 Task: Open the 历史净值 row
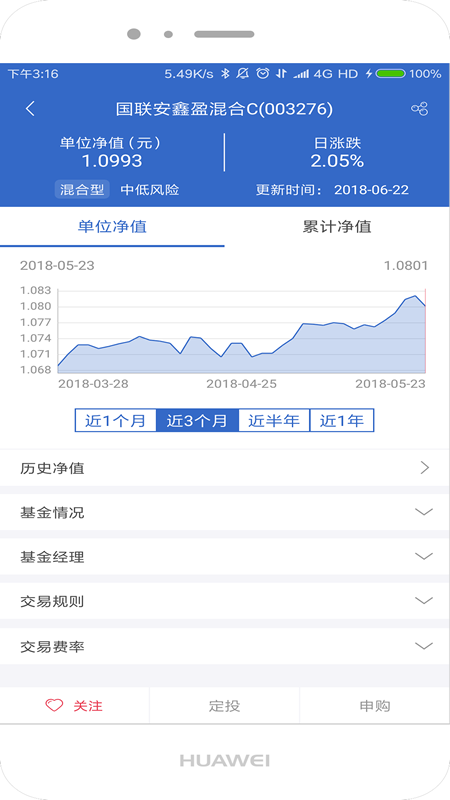pyautogui.click(x=225, y=468)
